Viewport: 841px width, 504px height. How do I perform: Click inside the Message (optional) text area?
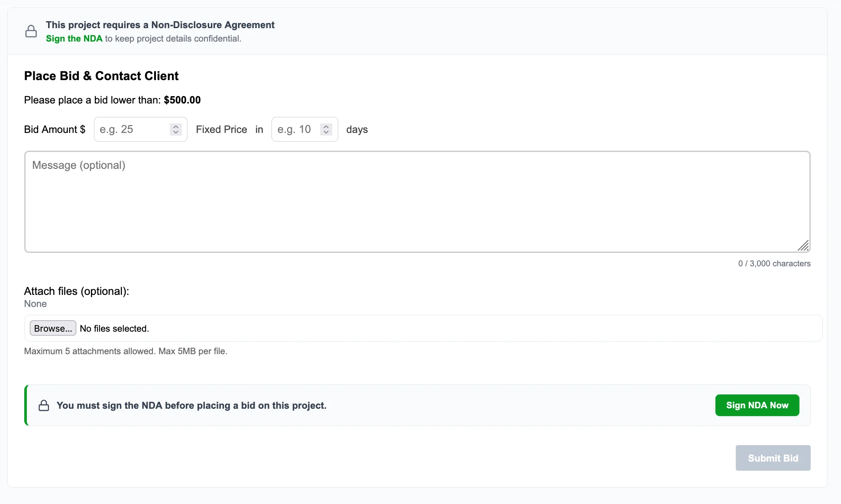coord(417,202)
